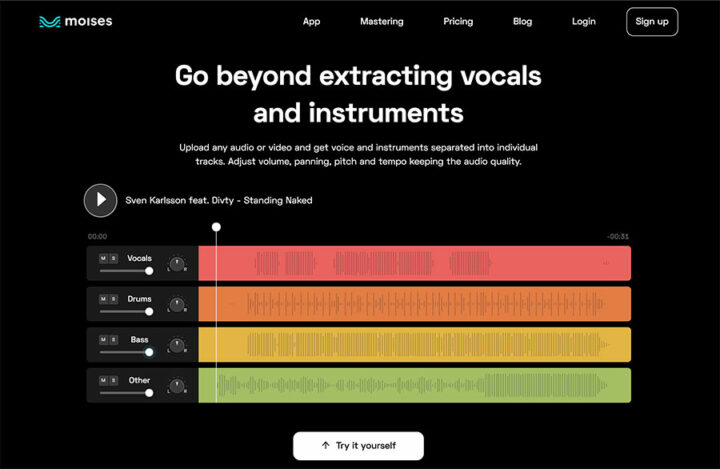The width and height of the screenshot is (720, 469).
Task: Play the Standing Naked track
Action: tap(100, 200)
